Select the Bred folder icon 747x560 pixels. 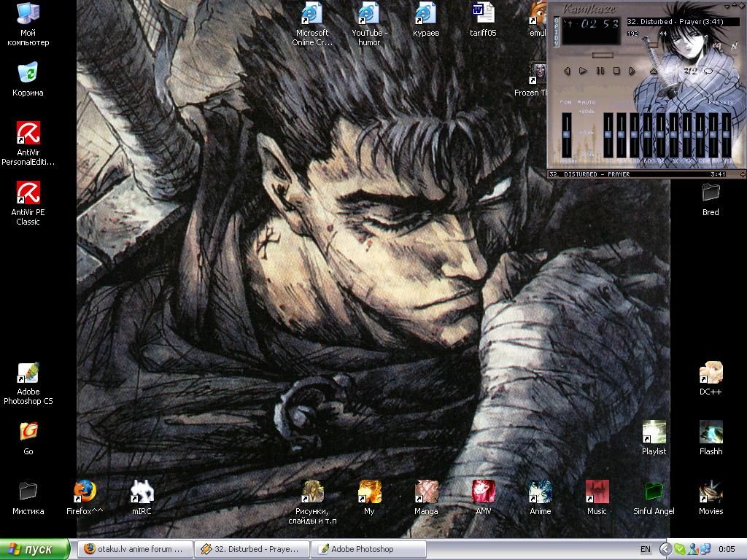(x=711, y=199)
